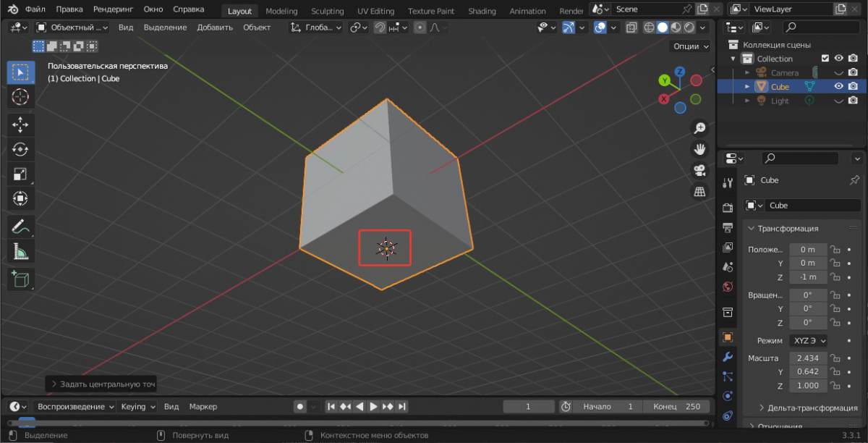This screenshot has width=868, height=443.
Task: Open the Добавить menu in viewport header
Action: click(x=215, y=28)
